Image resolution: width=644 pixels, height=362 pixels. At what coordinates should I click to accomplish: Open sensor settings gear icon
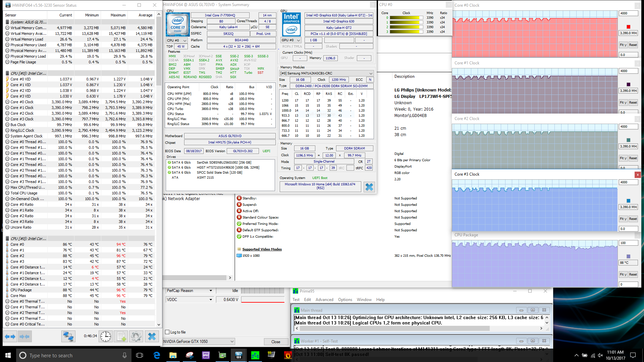coord(136,336)
